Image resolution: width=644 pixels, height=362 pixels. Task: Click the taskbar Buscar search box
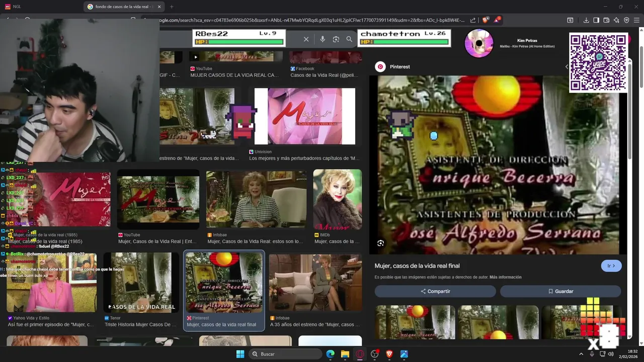coord(285,354)
